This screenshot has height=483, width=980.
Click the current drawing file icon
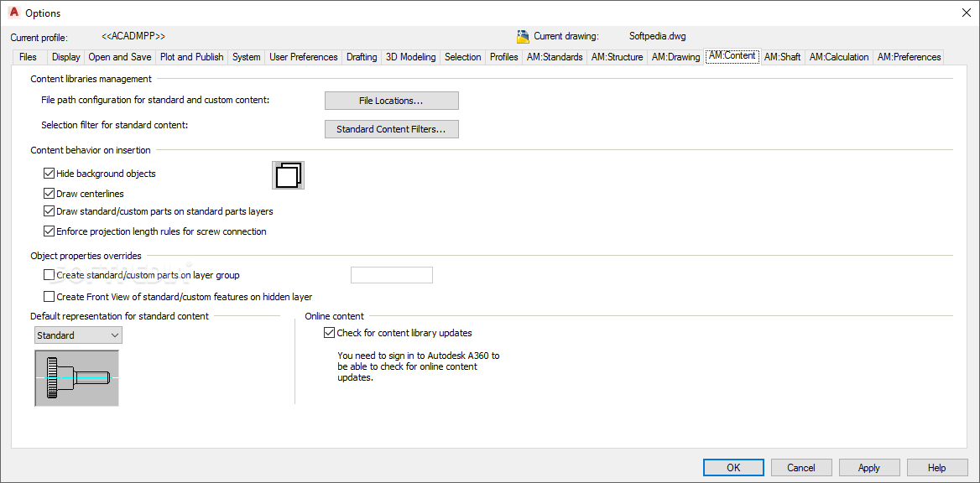[x=523, y=36]
